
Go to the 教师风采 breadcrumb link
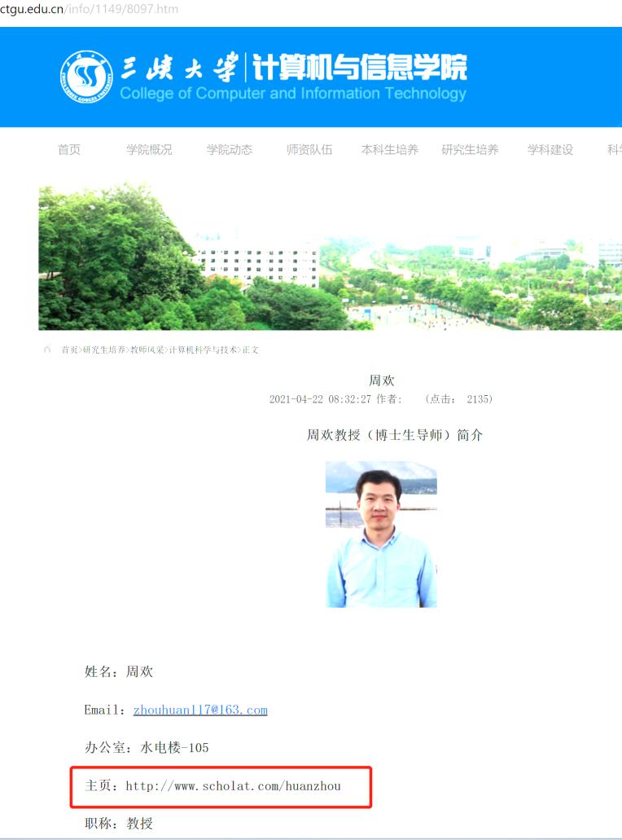[x=147, y=350]
